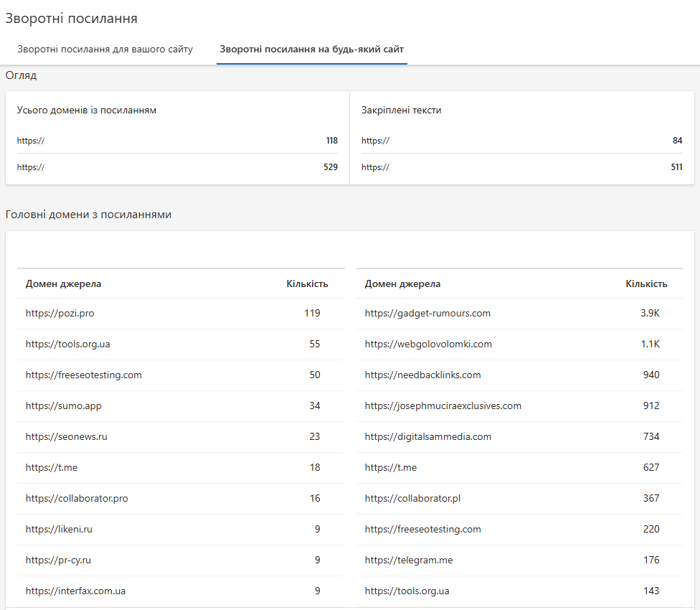The image size is (700, 610).
Task: Open seonews.ru in the domain list
Action: pyautogui.click(x=66, y=436)
